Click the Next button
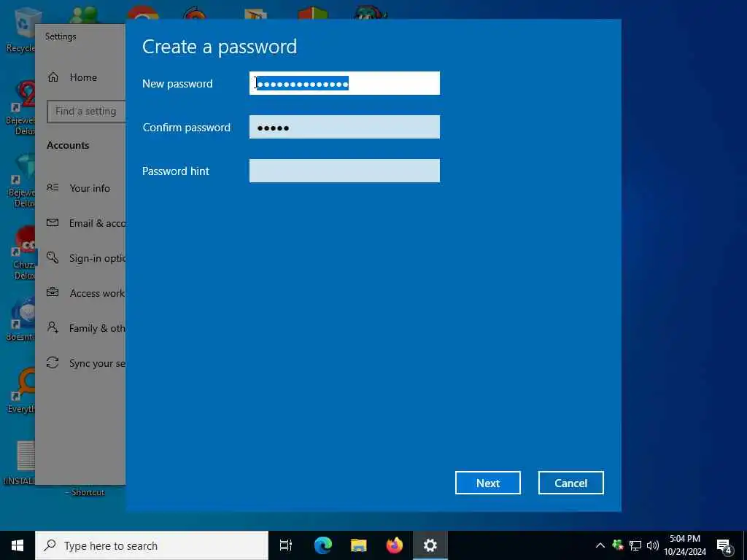 pos(488,483)
